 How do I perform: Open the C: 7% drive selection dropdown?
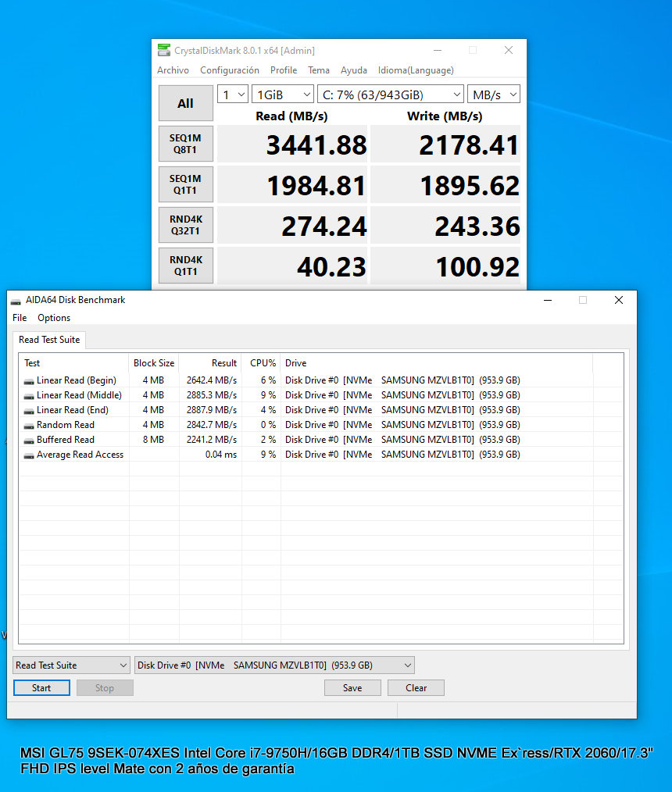[391, 95]
